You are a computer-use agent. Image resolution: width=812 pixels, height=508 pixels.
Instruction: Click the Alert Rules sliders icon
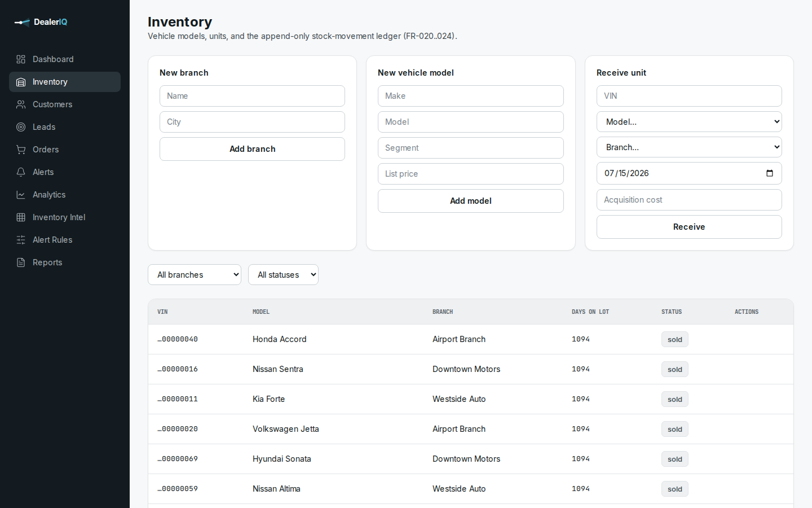(x=21, y=240)
